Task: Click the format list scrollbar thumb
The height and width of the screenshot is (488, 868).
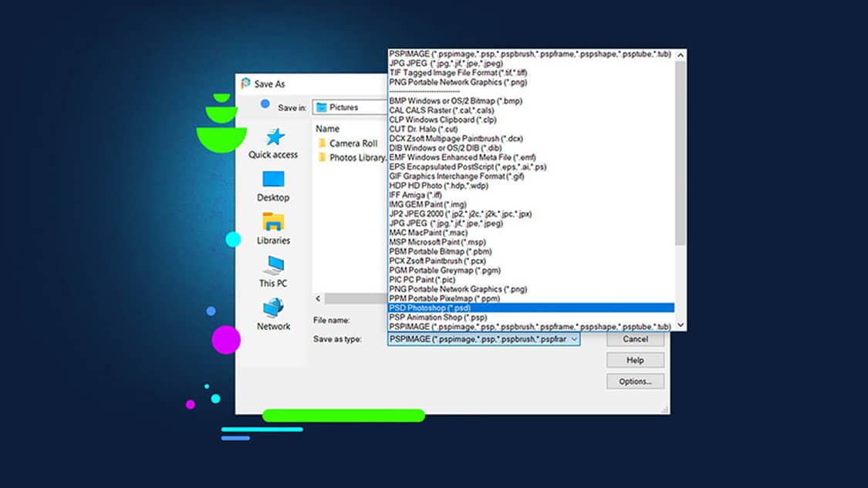Action: [681, 153]
